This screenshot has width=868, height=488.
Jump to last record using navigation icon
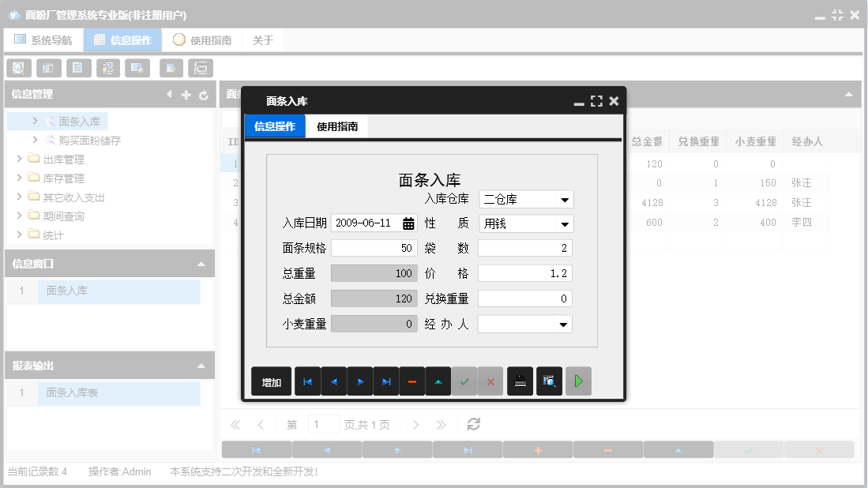pyautogui.click(x=386, y=381)
